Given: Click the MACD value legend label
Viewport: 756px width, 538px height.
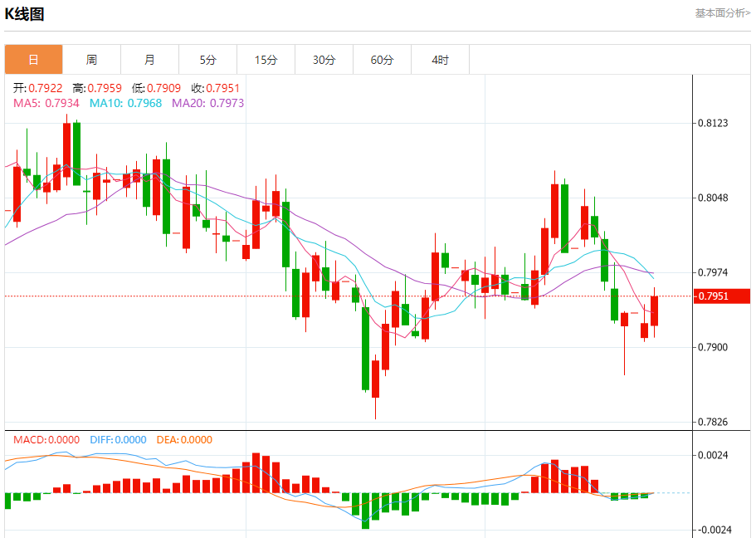Looking at the screenshot, I should point(46,440).
